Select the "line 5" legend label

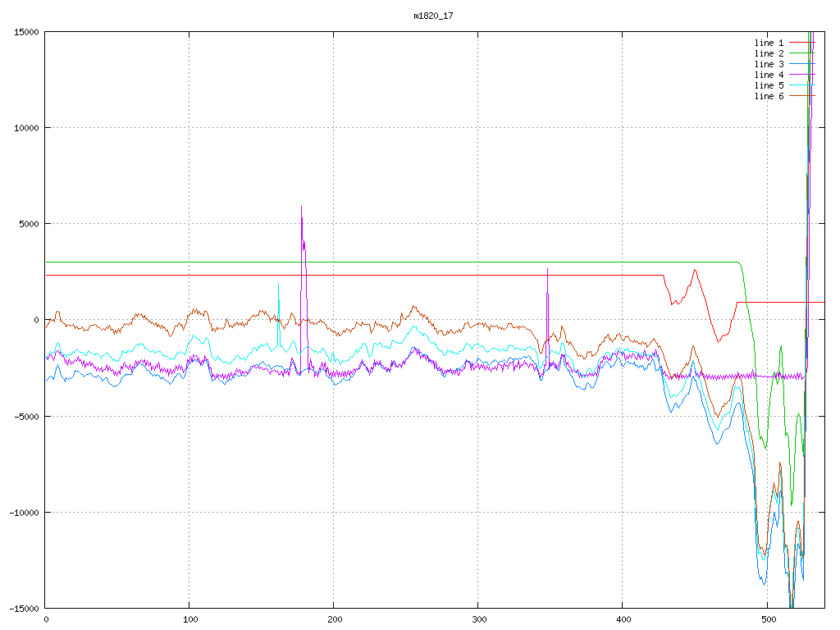coord(769,85)
